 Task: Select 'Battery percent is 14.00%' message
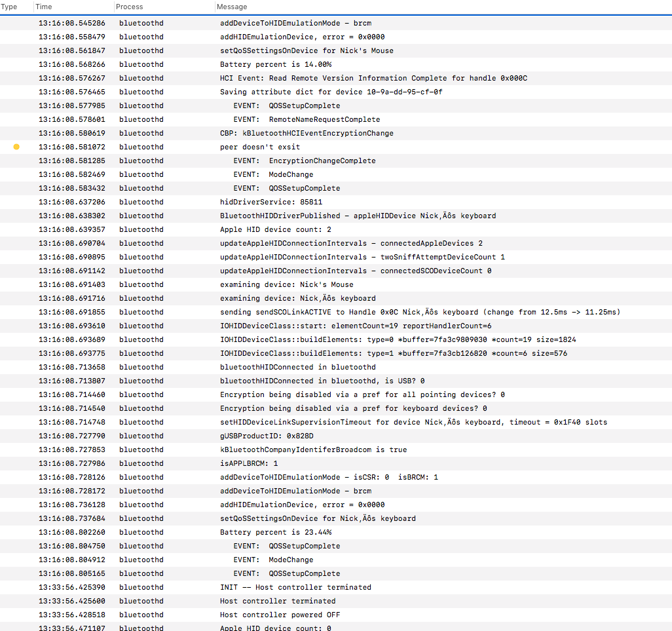[x=276, y=64]
